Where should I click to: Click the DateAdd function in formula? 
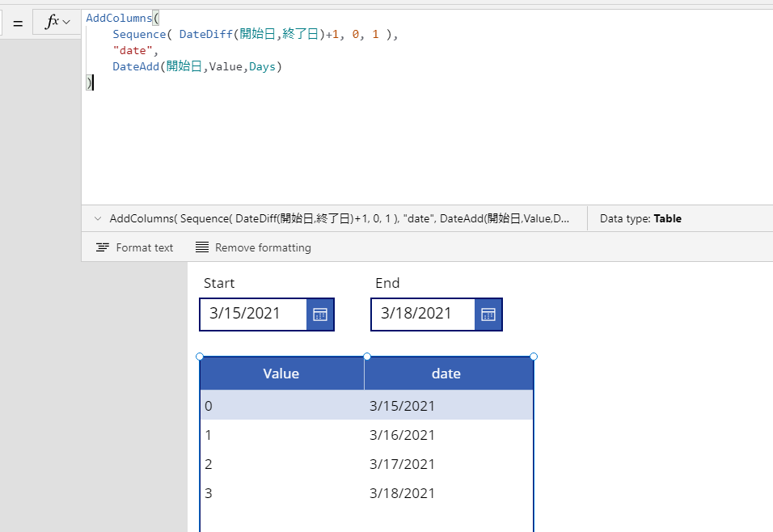(136, 66)
